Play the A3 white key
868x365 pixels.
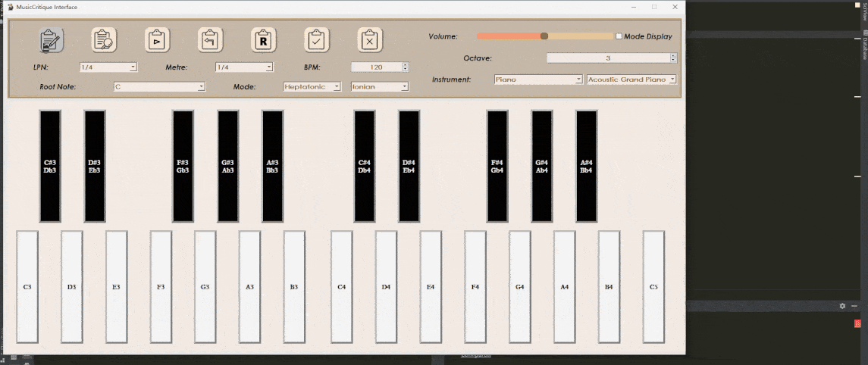tap(249, 287)
